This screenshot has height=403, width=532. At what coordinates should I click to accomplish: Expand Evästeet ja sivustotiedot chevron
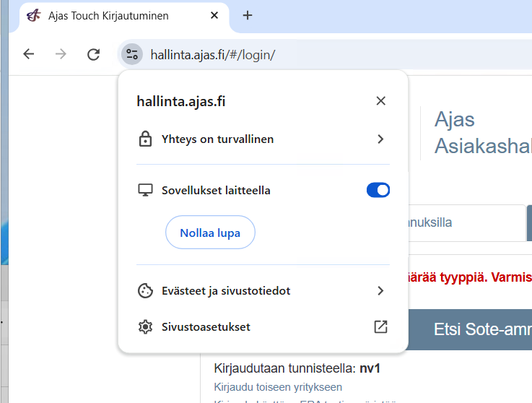(380, 291)
